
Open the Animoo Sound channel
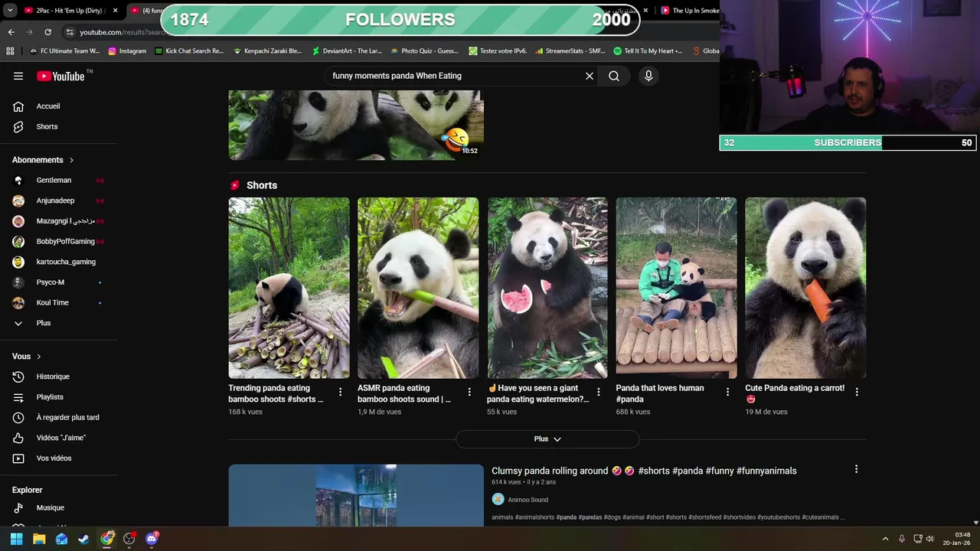click(528, 500)
